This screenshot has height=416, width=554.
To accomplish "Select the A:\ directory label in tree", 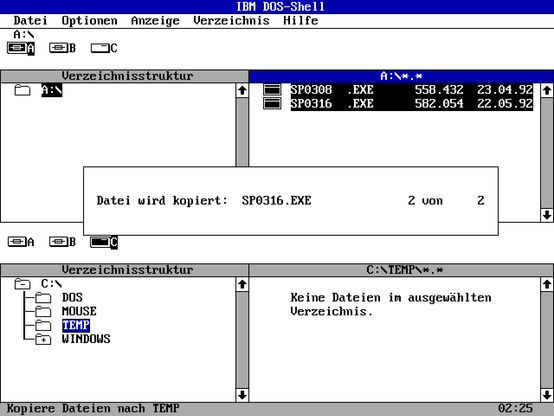I will pos(52,90).
